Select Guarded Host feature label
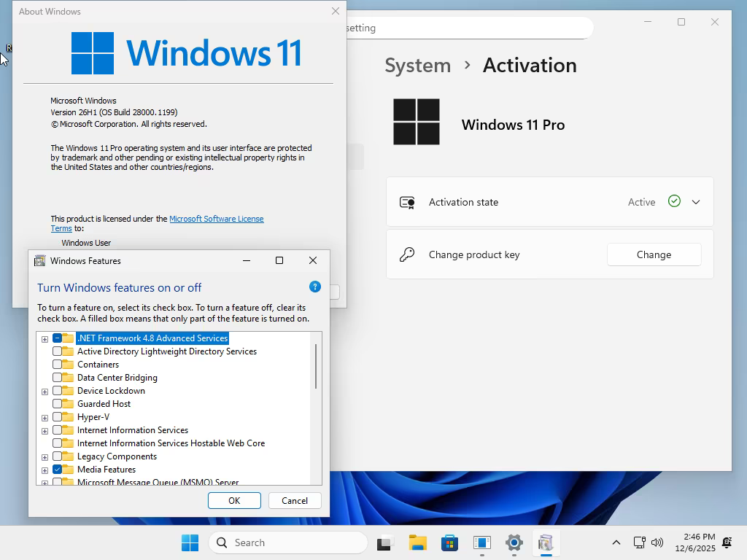Screen dimensions: 747x560 tap(104, 404)
